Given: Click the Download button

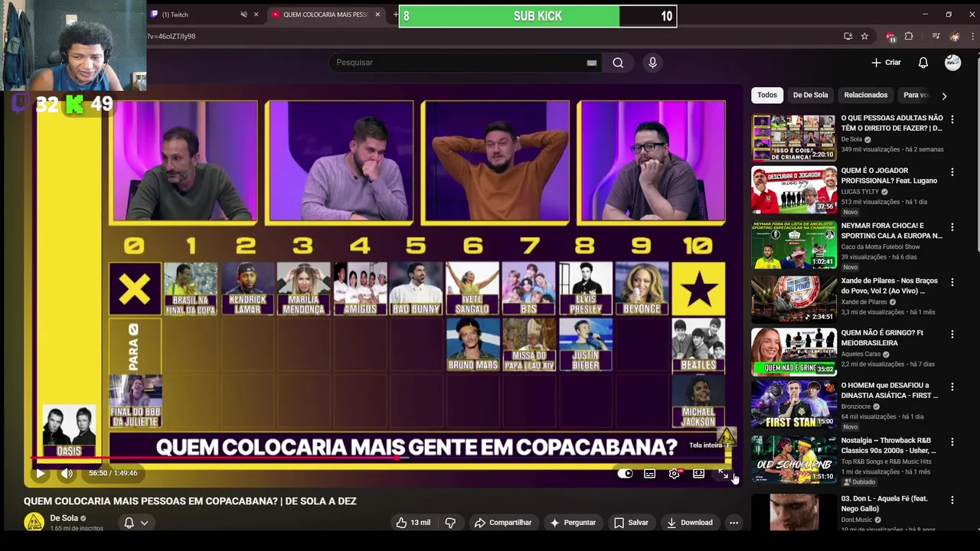Looking at the screenshot, I should pyautogui.click(x=689, y=523).
